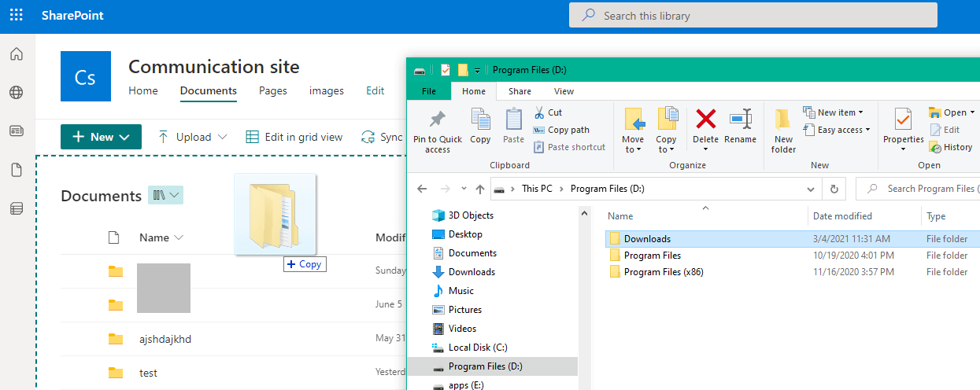Open My sites globe icon in sidebar

click(17, 92)
